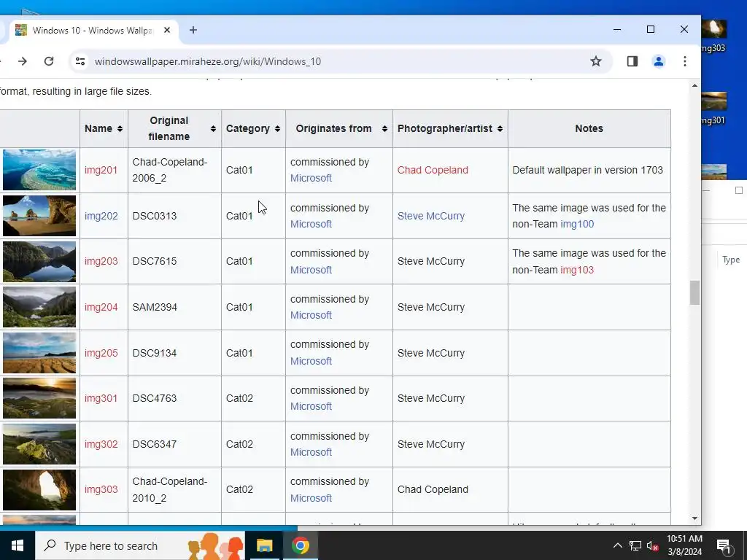Open the img302 link
This screenshot has width=747, height=560.
coord(101,444)
